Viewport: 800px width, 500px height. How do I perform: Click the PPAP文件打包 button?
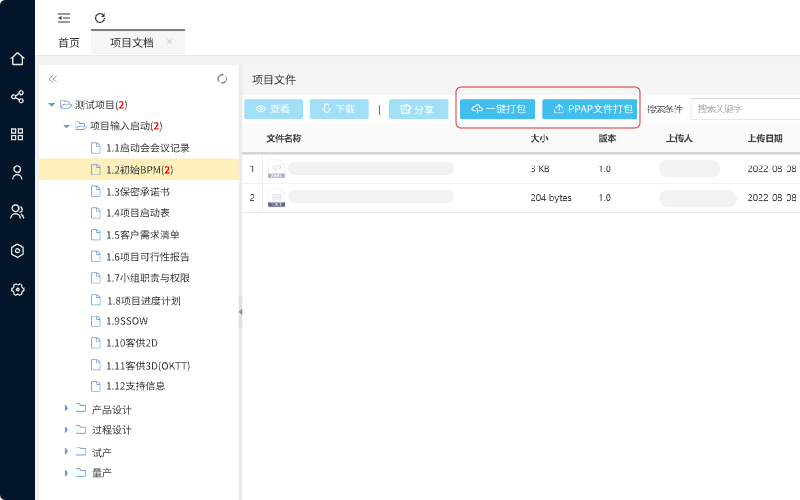[x=590, y=109]
